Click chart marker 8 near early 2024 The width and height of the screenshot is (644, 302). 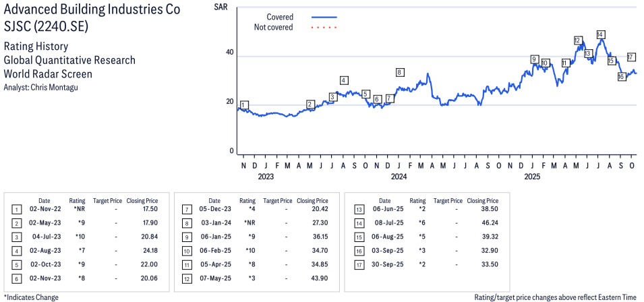coord(400,72)
